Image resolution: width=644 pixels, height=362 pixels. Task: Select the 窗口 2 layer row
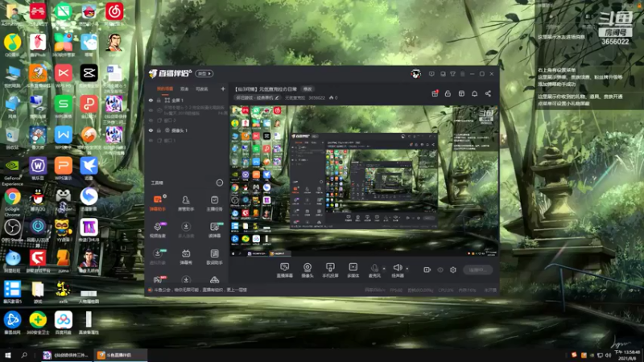187,120
